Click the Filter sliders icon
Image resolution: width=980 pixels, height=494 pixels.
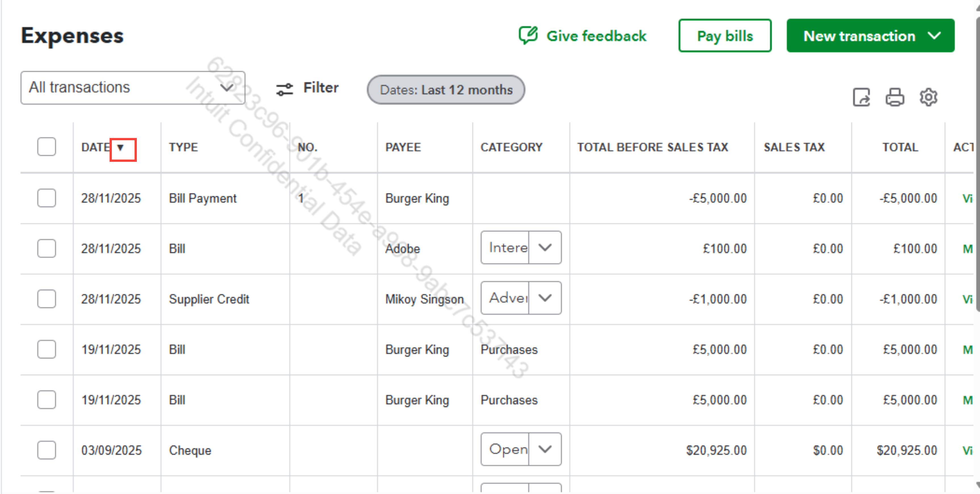point(284,89)
